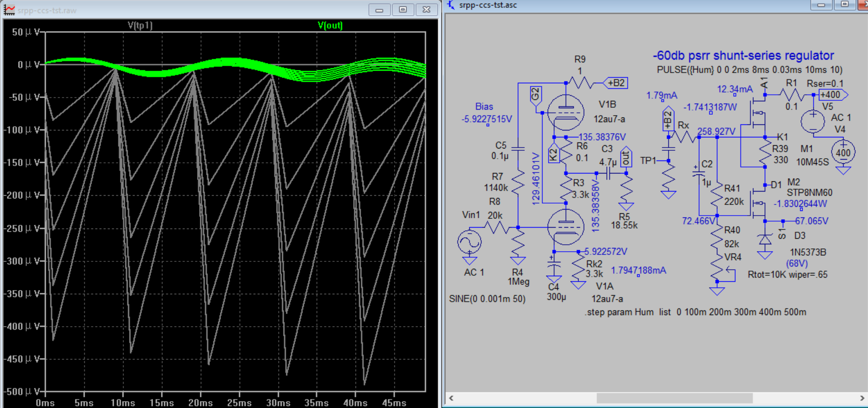868x408 pixels.
Task: Click the 258.927V node voltage label
Action: [x=716, y=131]
